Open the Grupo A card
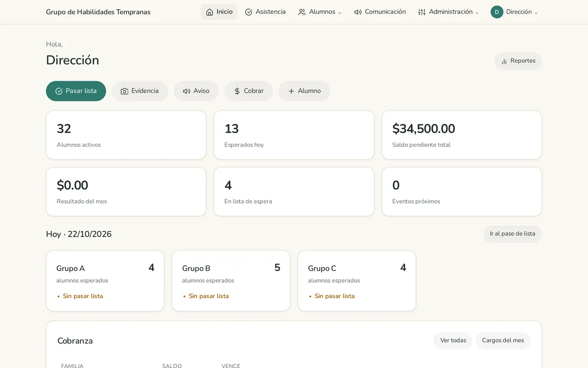This screenshot has height=368, width=588. click(x=105, y=281)
